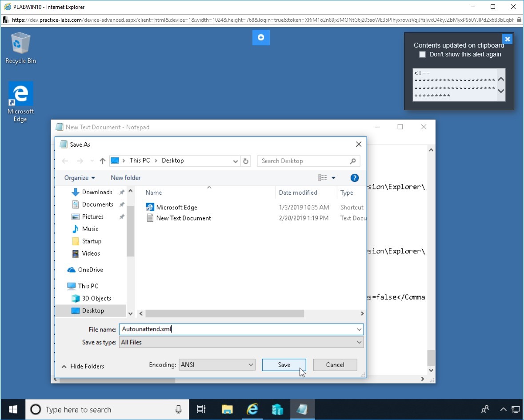Click the microphone icon in taskbar search
This screenshot has height=420, width=524.
179,409
